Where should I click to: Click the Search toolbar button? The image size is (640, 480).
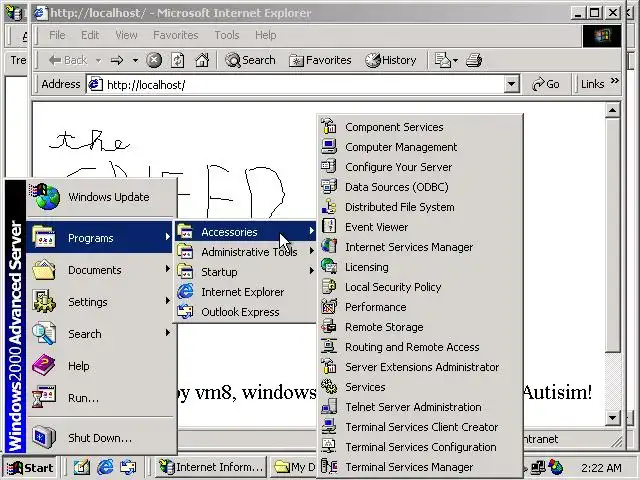250,60
